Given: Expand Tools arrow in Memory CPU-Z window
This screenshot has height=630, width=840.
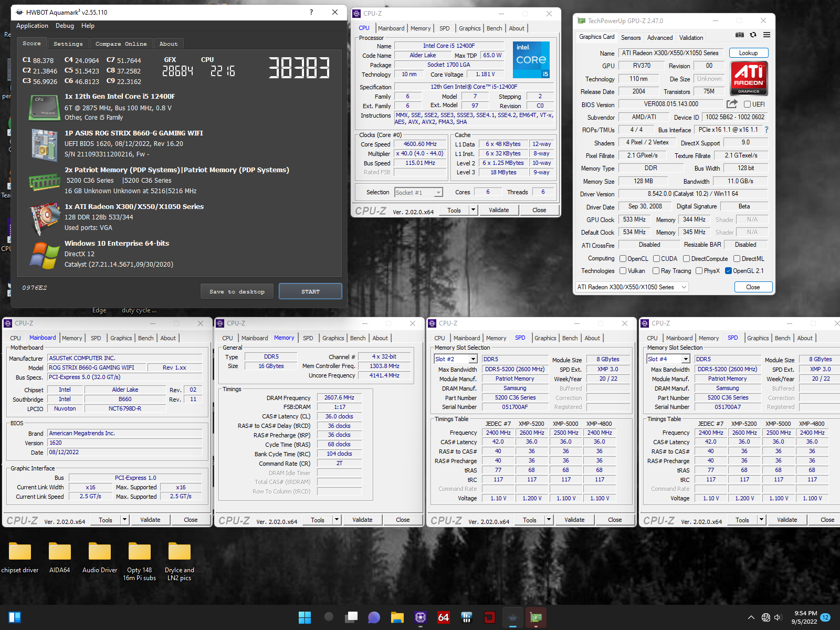Looking at the screenshot, I should 337,520.
